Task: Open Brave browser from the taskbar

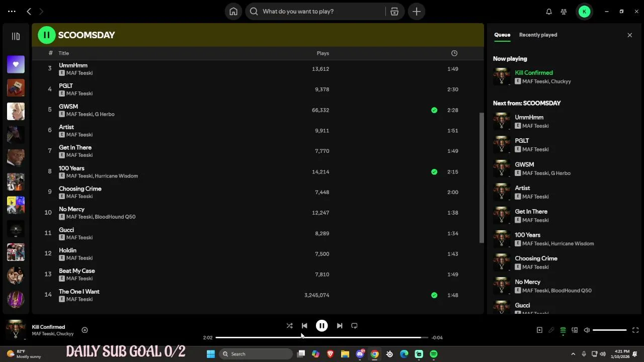Action: (x=331, y=354)
